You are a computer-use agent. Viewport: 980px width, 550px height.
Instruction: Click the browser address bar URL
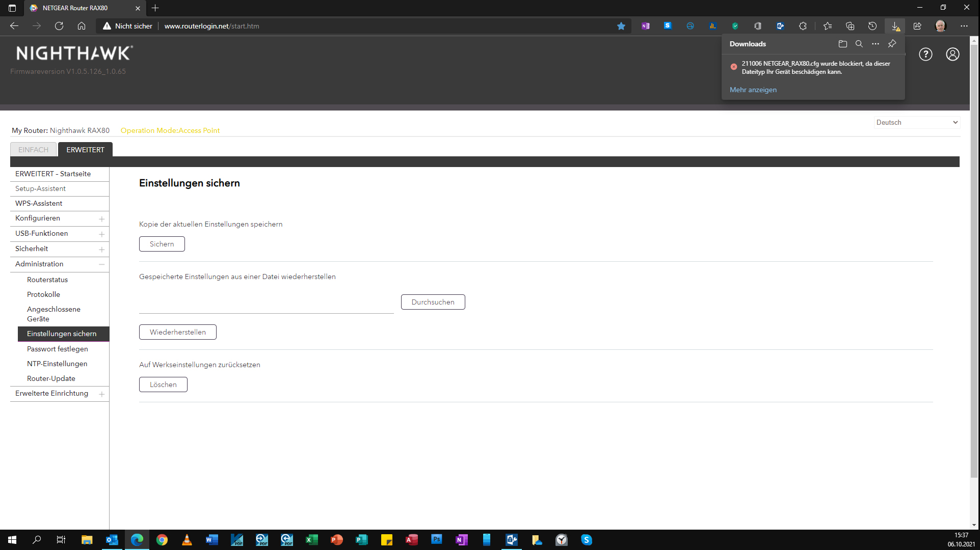tap(211, 26)
